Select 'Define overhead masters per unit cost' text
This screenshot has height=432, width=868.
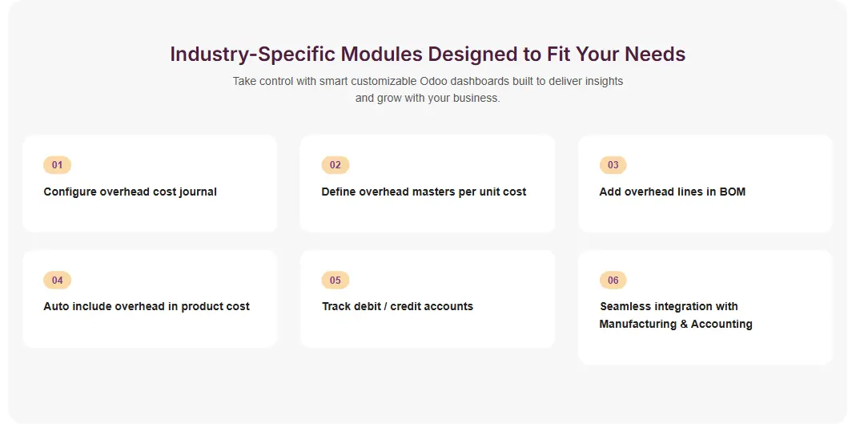click(x=424, y=192)
